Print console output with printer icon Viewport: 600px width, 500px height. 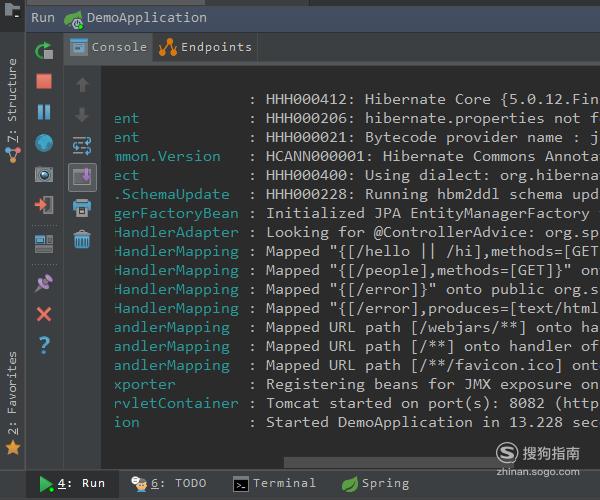[82, 208]
